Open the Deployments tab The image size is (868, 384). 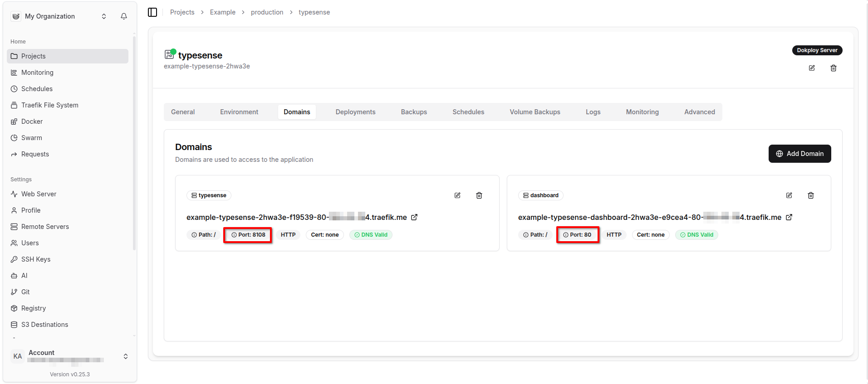pyautogui.click(x=355, y=112)
